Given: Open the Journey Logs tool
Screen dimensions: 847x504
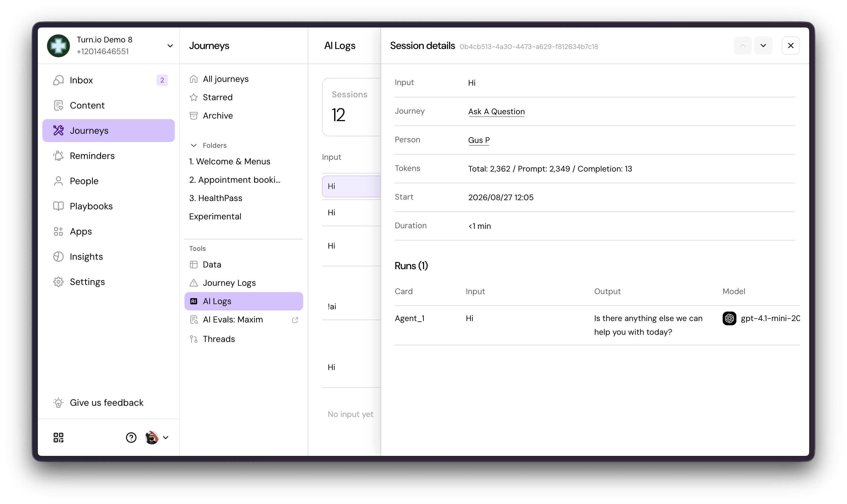Looking at the screenshot, I should tap(244, 283).
